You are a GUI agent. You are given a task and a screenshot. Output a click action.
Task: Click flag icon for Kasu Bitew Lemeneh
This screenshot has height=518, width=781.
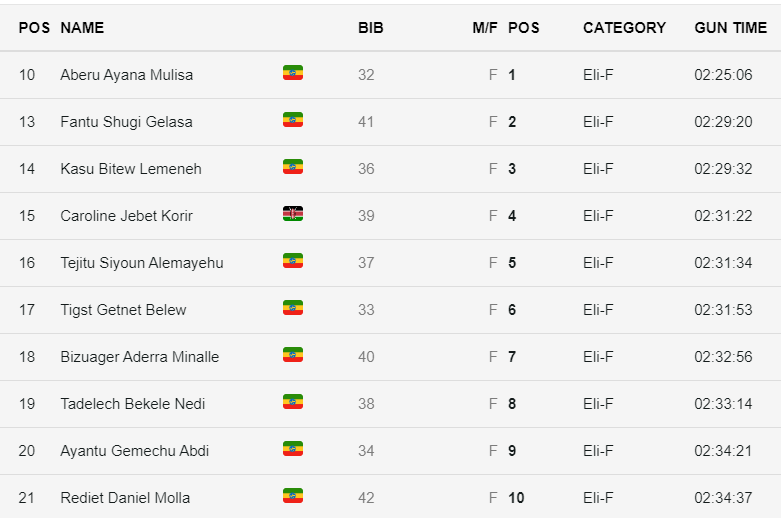[x=293, y=167]
